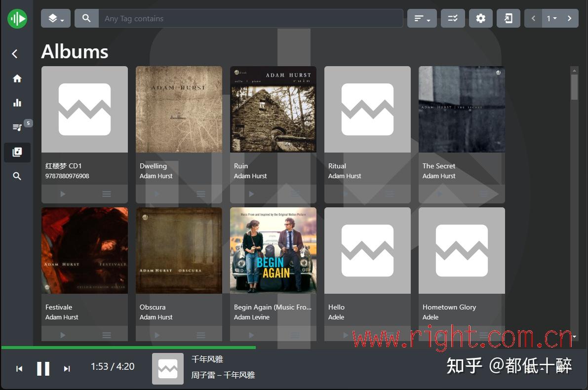
Task: Click the 1:53 / 4:20 time display
Action: click(113, 366)
